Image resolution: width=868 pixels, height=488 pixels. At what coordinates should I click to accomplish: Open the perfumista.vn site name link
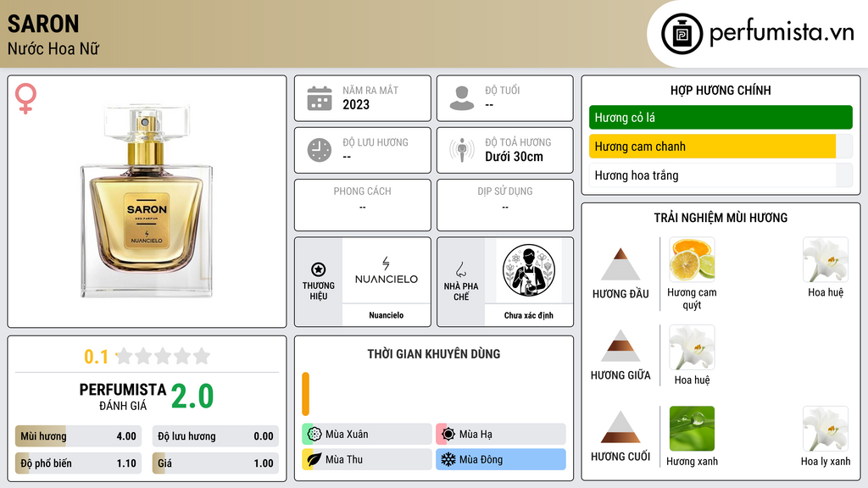[782, 32]
